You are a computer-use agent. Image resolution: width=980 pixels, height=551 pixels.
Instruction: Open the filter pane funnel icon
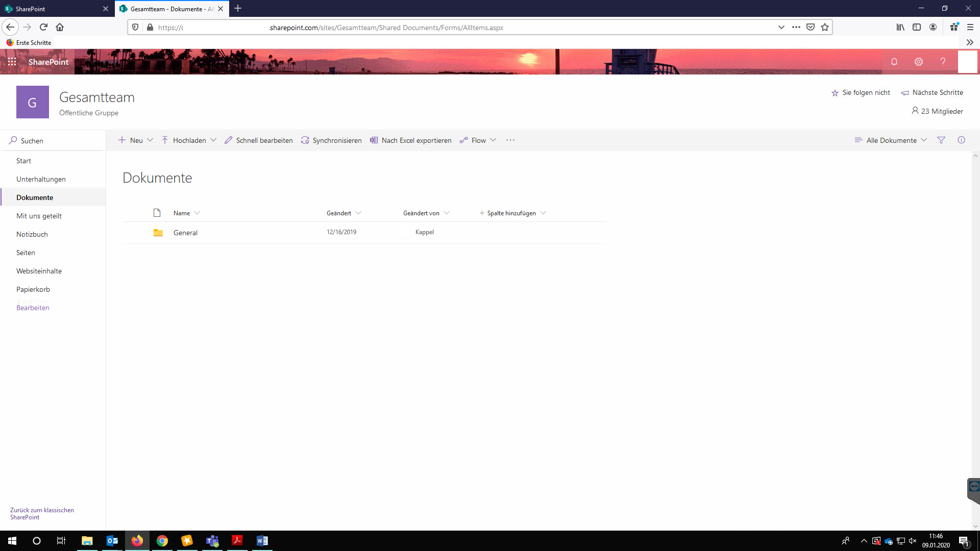point(941,140)
